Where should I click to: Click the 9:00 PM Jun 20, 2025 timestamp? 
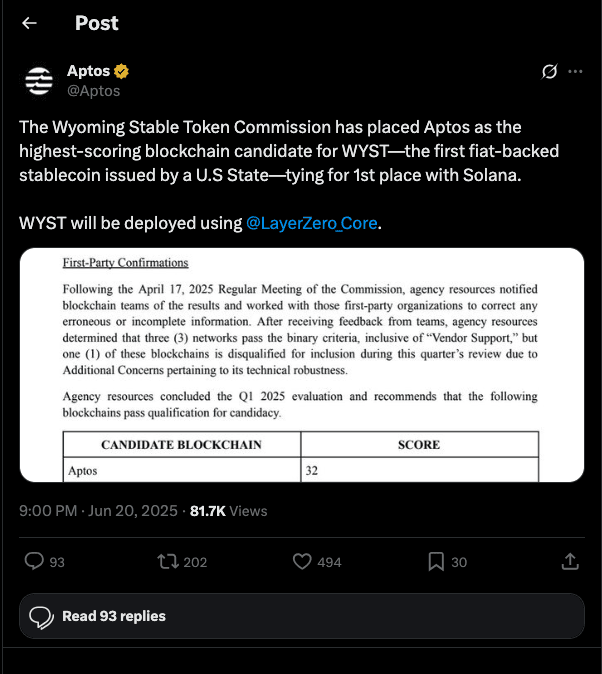99,511
